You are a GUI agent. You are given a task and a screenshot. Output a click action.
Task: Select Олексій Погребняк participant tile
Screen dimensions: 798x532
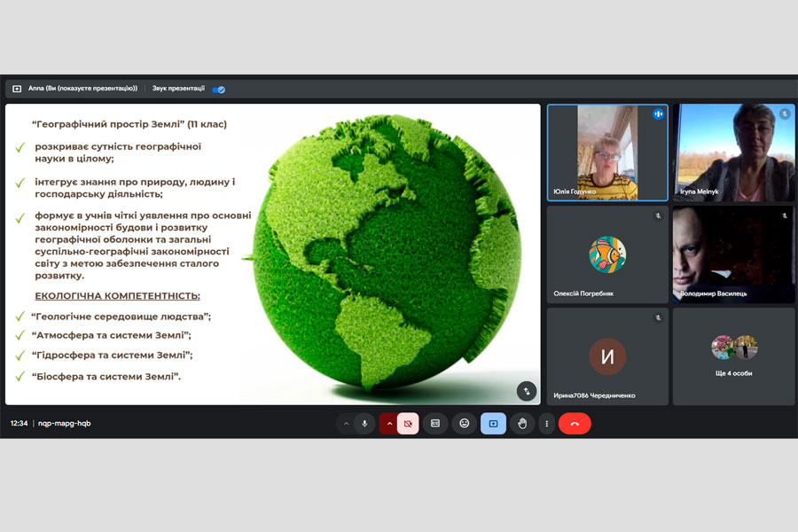pos(607,254)
